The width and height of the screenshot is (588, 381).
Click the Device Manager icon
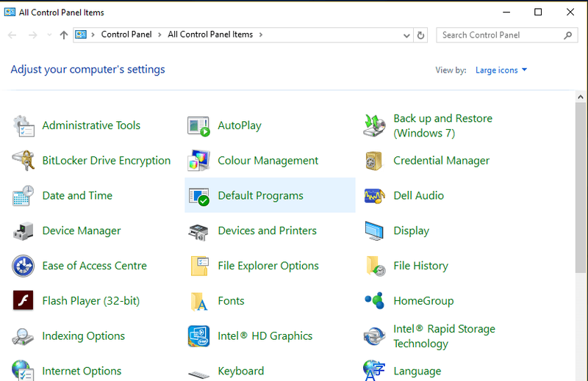[24, 231]
